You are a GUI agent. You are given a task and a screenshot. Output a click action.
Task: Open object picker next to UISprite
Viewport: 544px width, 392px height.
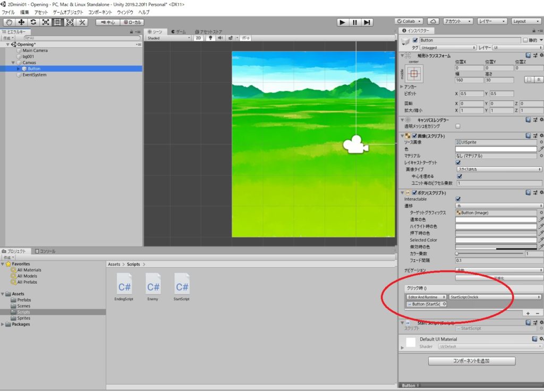click(x=541, y=142)
